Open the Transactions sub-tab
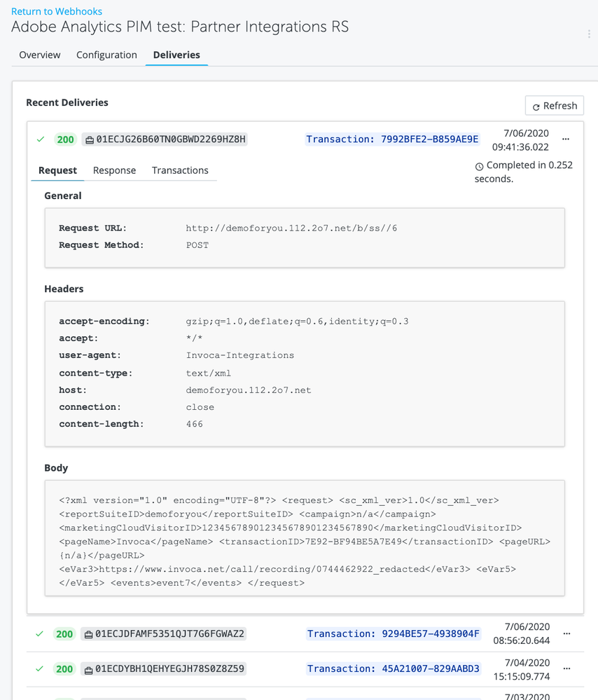 click(180, 170)
